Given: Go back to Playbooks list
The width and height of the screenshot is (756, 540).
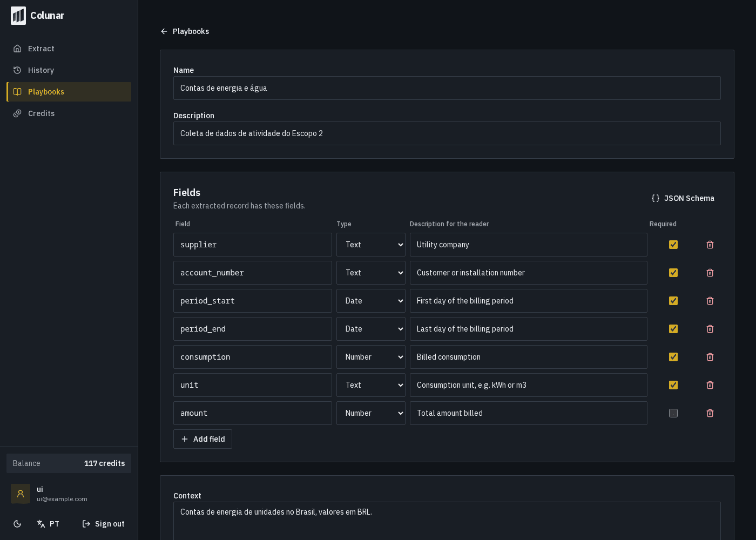Looking at the screenshot, I should [x=185, y=31].
